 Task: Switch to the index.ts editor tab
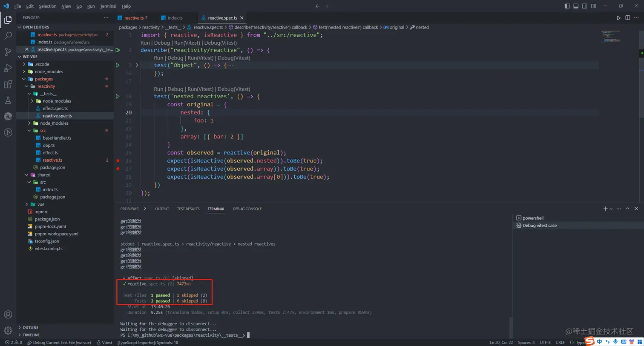pyautogui.click(x=175, y=18)
